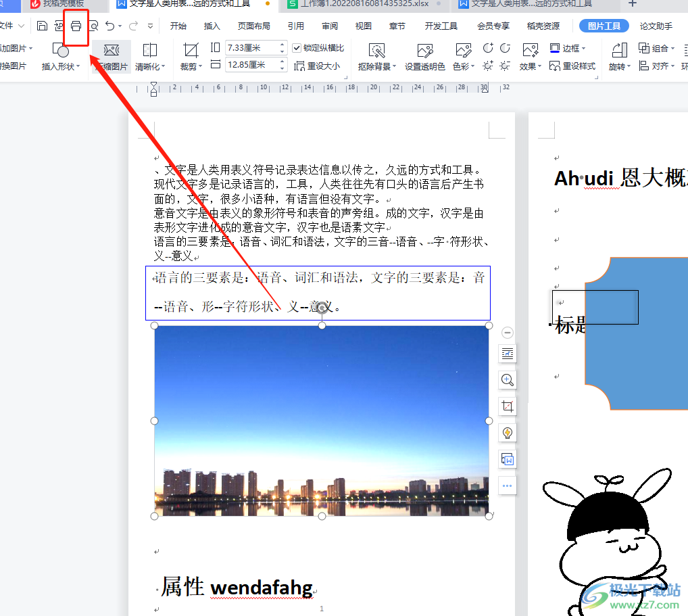
Task: Click the Undo arrow icon
Action: click(x=110, y=26)
